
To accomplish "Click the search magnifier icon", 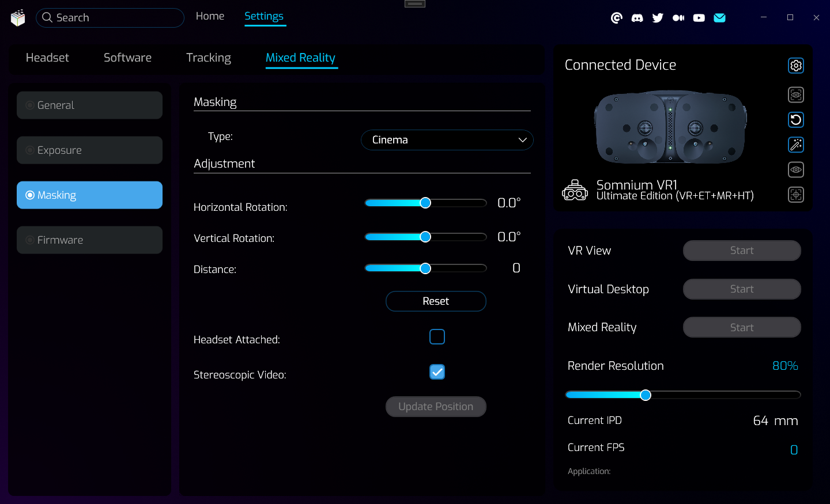I will pos(47,17).
